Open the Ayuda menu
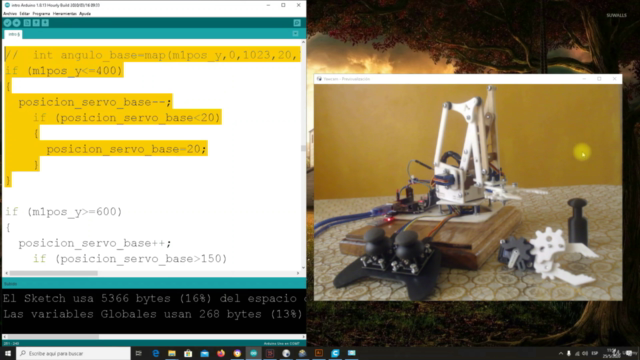Image resolution: width=640 pixels, height=360 pixels. coord(85,13)
